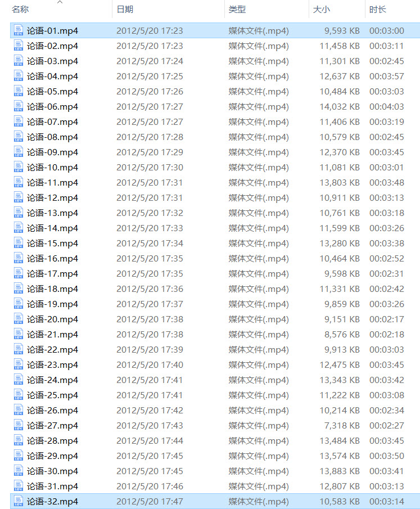The height and width of the screenshot is (509, 420).
Task: Sort by the 大小 column header
Action: click(321, 10)
